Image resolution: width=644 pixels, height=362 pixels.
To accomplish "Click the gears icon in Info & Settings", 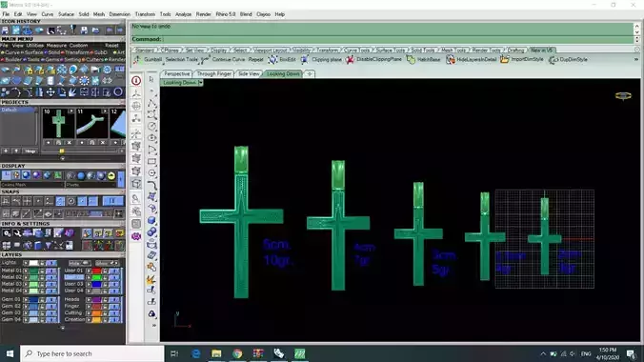I will click(x=7, y=233).
